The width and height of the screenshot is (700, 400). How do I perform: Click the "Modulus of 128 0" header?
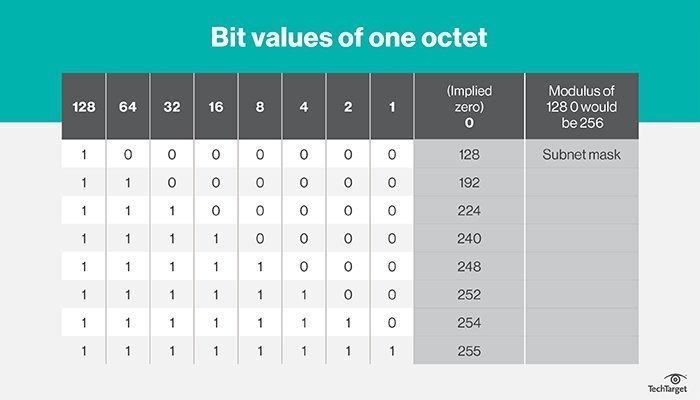(581, 105)
